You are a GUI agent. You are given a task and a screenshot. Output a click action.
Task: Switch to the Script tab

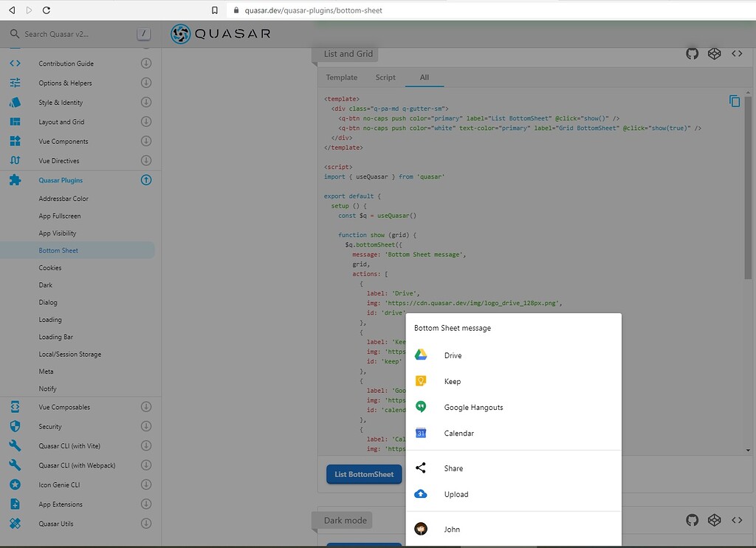pyautogui.click(x=385, y=77)
